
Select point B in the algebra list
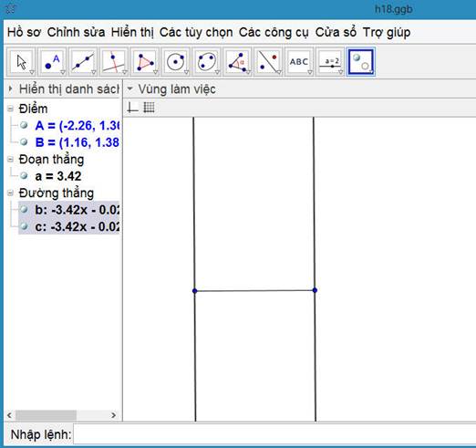(78, 142)
